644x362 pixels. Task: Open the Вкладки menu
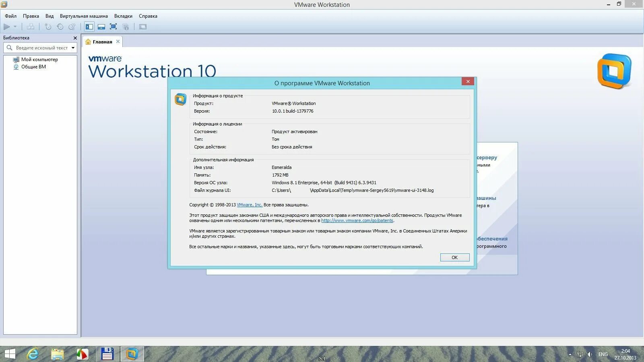(x=123, y=16)
